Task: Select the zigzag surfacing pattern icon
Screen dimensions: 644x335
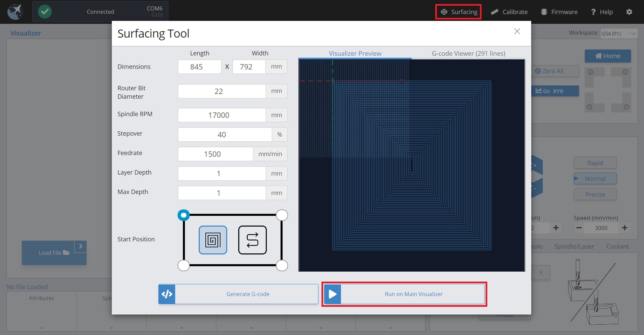Action: tap(252, 240)
